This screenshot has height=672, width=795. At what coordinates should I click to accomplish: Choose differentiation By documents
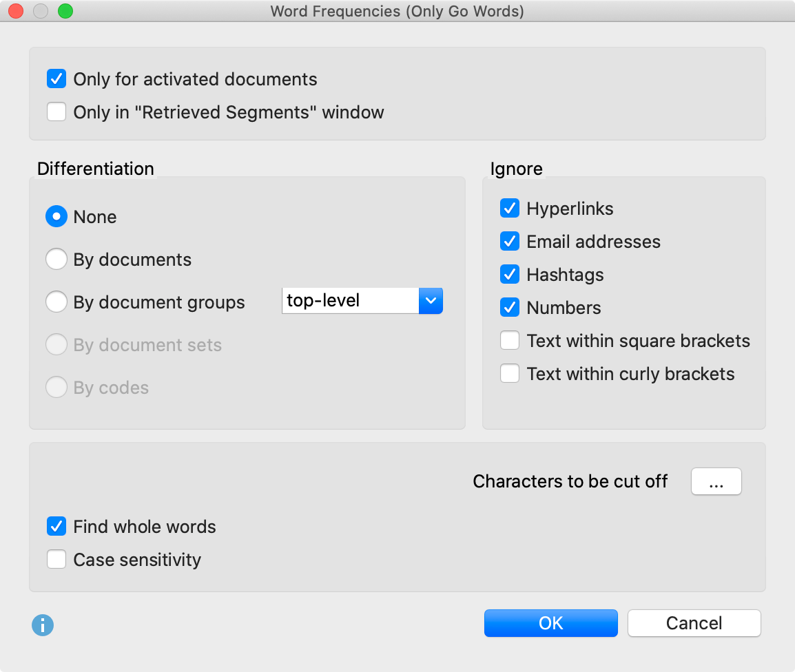coord(56,259)
